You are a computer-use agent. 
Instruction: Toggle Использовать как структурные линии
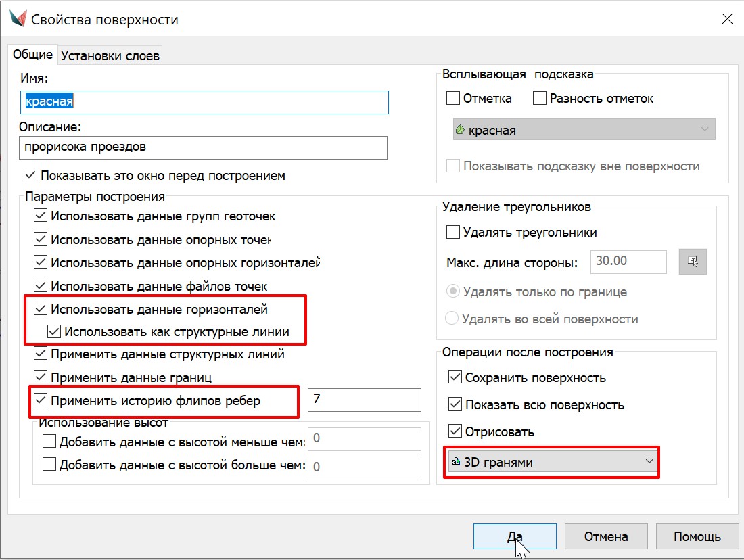[x=54, y=332]
